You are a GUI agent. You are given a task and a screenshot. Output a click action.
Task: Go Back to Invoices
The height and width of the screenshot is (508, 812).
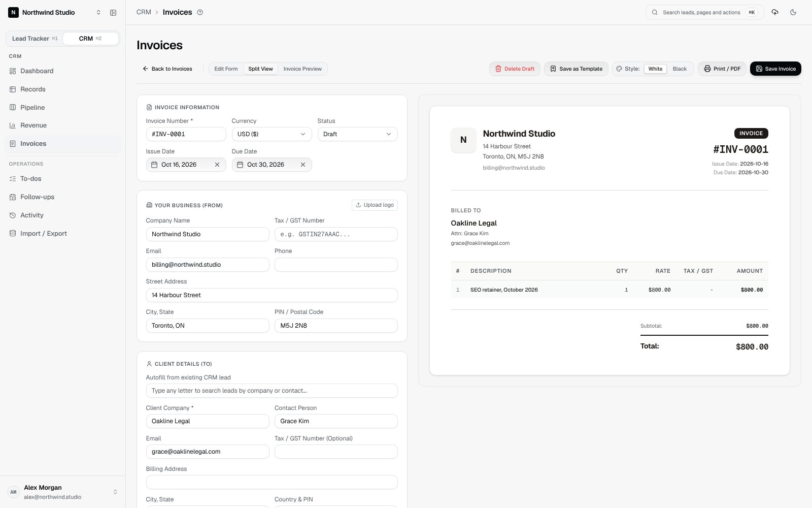tap(167, 69)
